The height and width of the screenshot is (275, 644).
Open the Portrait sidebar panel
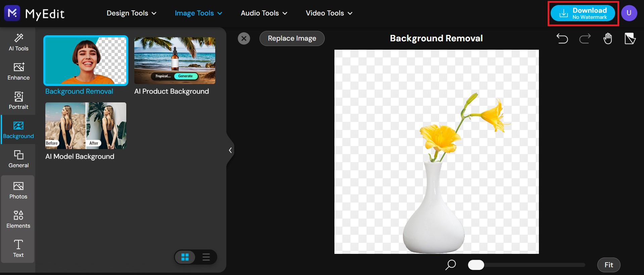click(18, 100)
